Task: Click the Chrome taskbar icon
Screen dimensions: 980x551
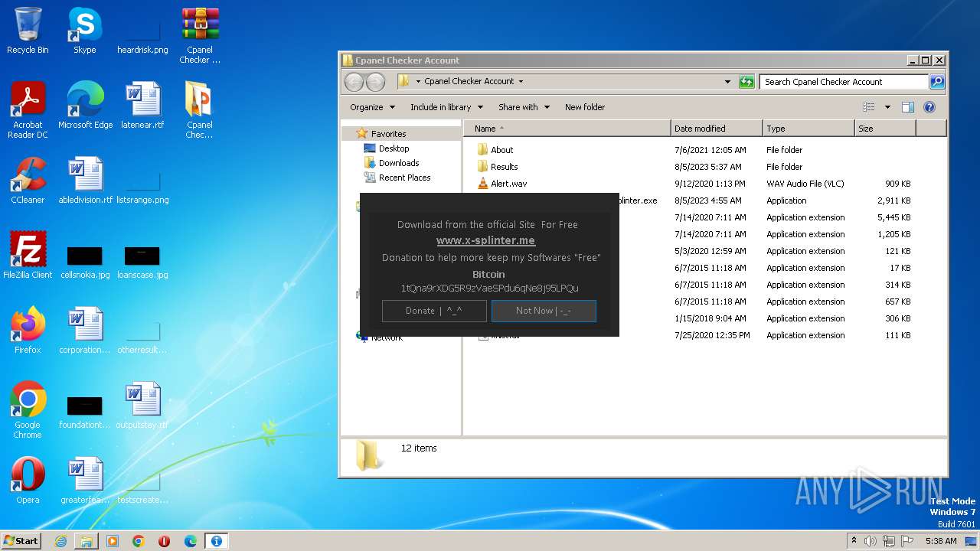Action: 139,541
